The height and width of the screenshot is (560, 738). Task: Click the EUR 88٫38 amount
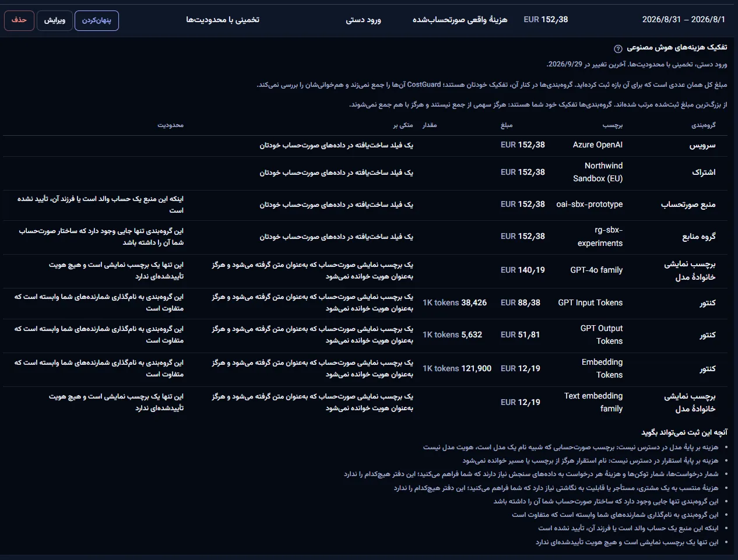(x=521, y=303)
